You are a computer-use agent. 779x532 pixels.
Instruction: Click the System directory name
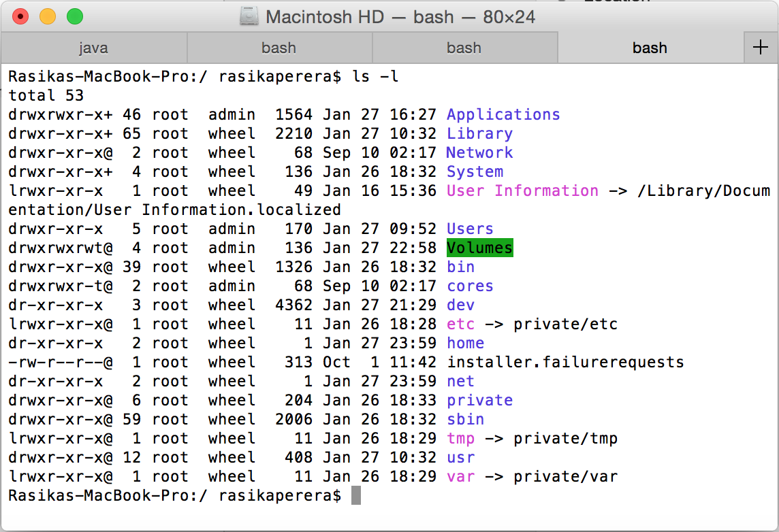click(475, 171)
